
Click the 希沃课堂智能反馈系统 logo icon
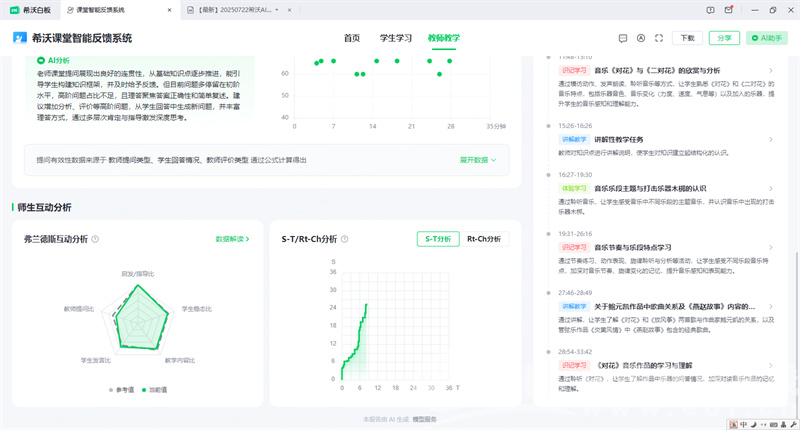point(20,38)
